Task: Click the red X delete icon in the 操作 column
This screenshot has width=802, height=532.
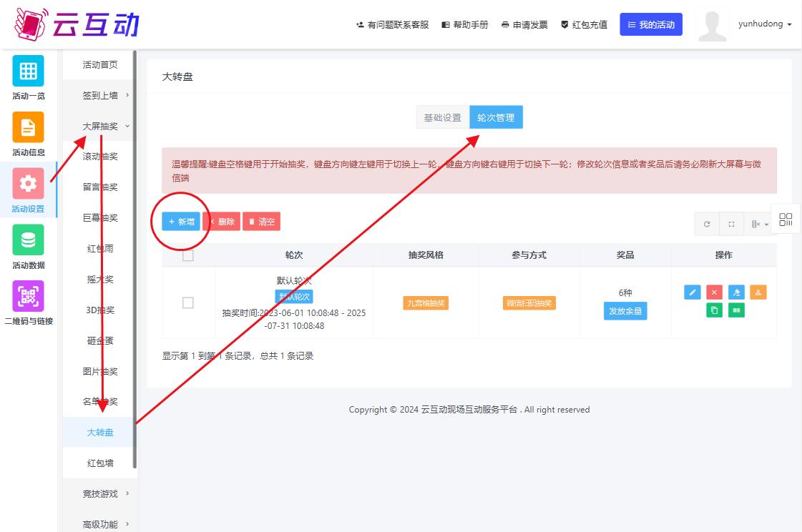Action: pos(714,292)
